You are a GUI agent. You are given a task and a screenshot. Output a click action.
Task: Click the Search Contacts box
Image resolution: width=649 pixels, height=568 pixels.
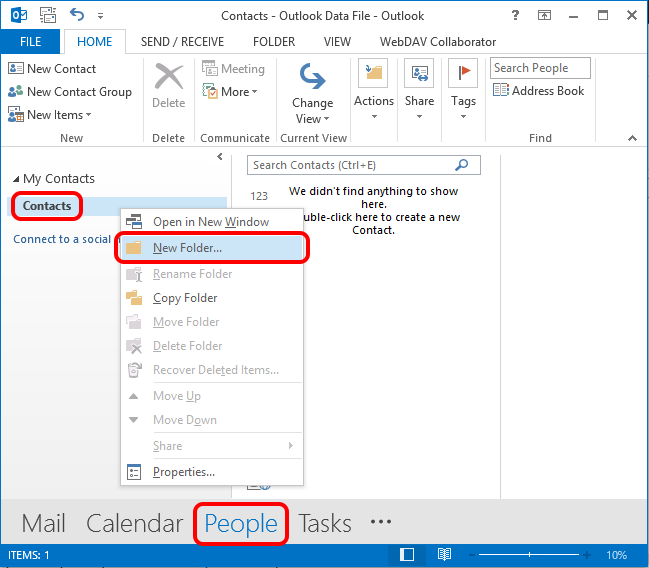click(x=364, y=165)
